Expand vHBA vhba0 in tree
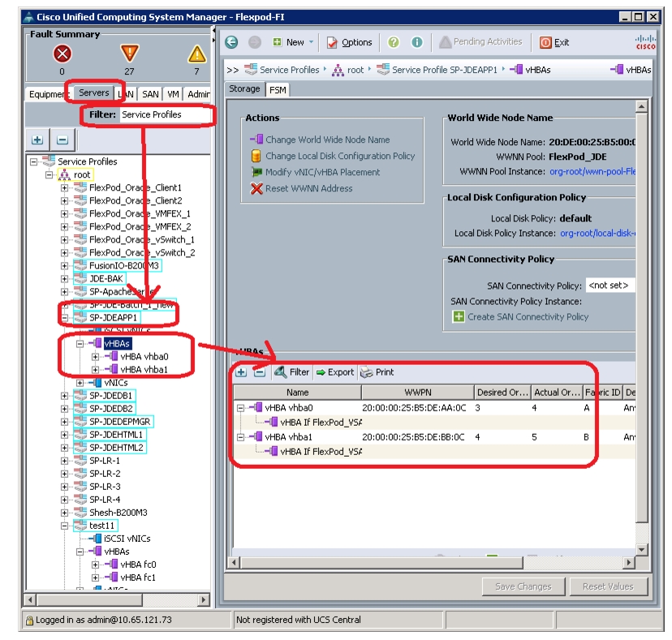This screenshot has height=640, width=672. 95,356
